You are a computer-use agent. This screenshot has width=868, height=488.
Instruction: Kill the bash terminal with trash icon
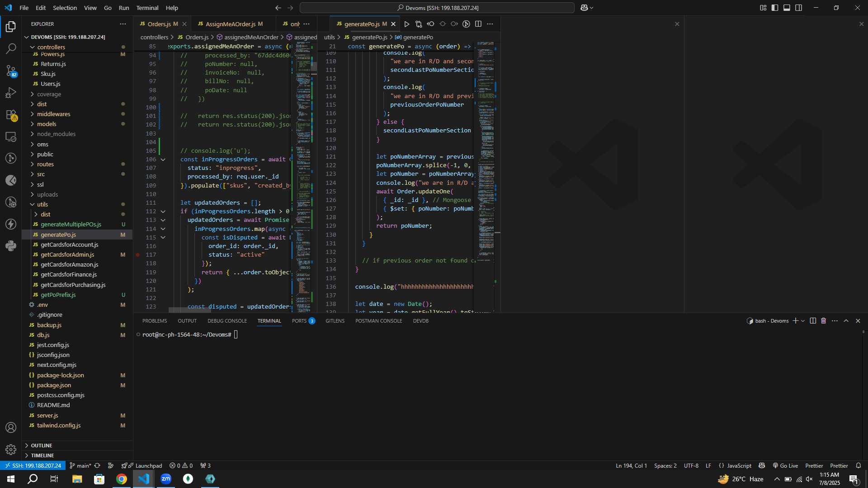[x=823, y=321]
